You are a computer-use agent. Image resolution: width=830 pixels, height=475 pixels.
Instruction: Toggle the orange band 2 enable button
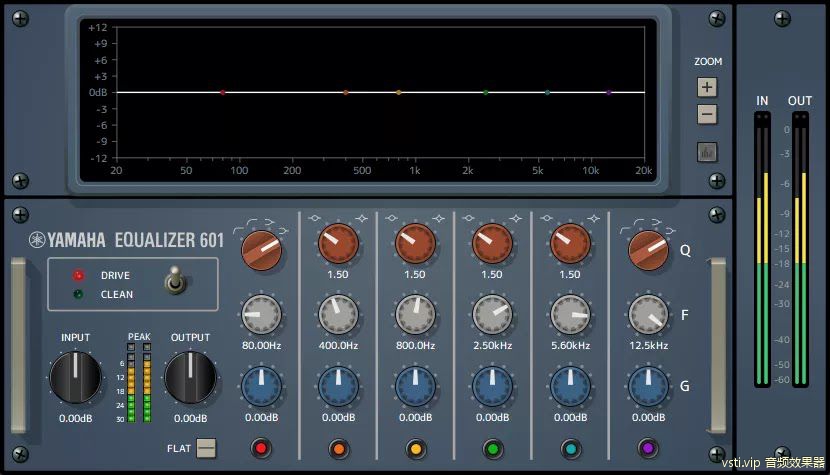(x=339, y=449)
